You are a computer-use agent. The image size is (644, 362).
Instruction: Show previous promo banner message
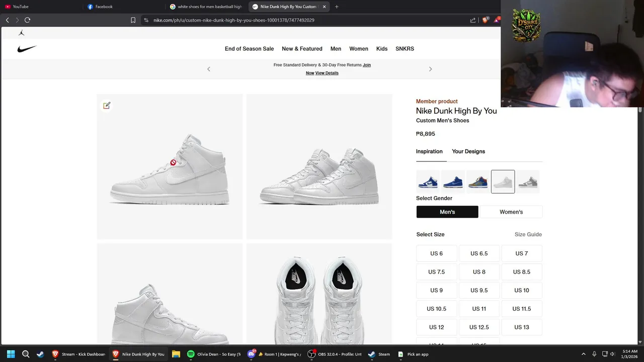pos(209,69)
